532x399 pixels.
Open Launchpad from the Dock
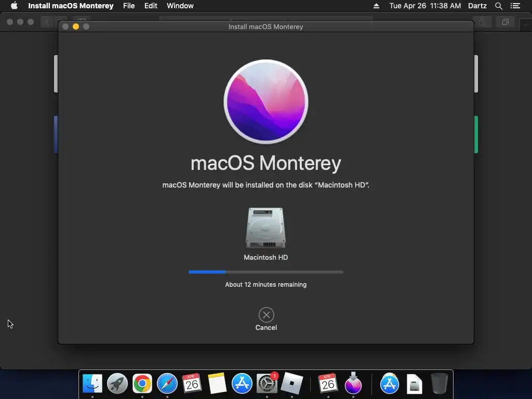pyautogui.click(x=117, y=383)
